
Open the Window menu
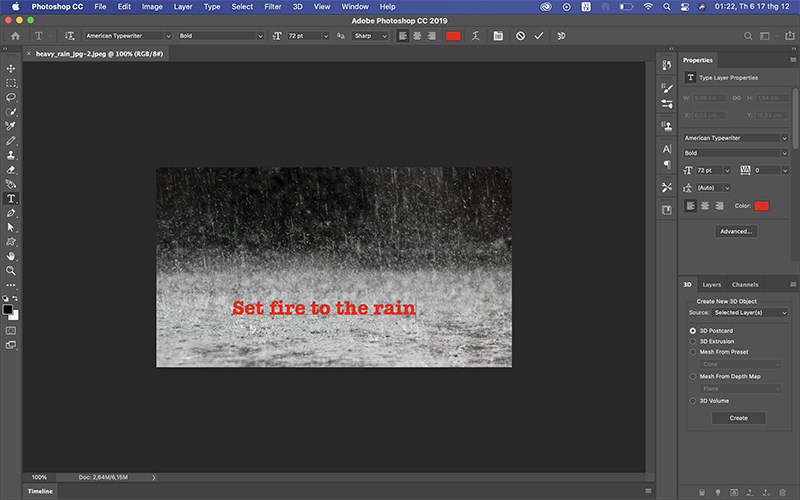point(355,7)
